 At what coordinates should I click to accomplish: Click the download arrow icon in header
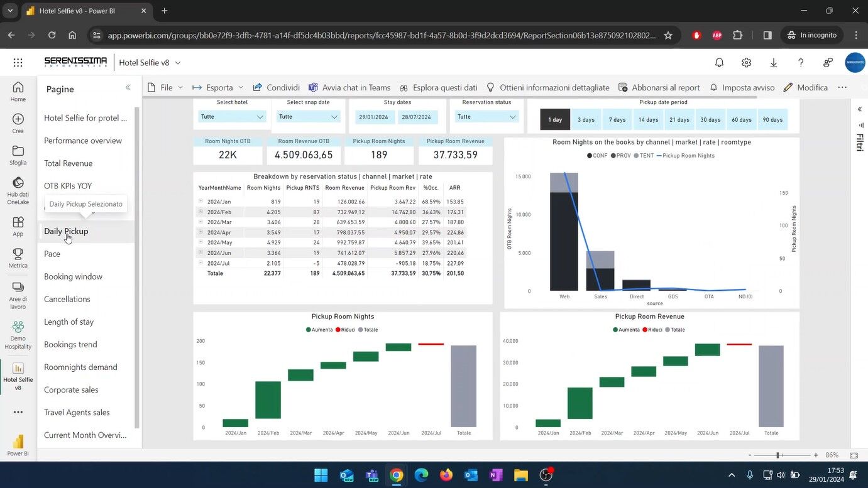(x=773, y=62)
